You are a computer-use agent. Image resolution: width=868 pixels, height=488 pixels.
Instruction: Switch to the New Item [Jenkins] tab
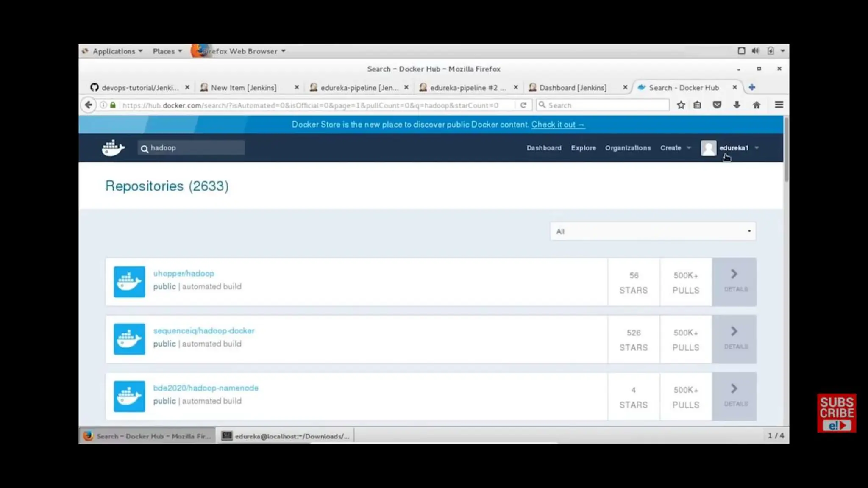tap(244, 88)
